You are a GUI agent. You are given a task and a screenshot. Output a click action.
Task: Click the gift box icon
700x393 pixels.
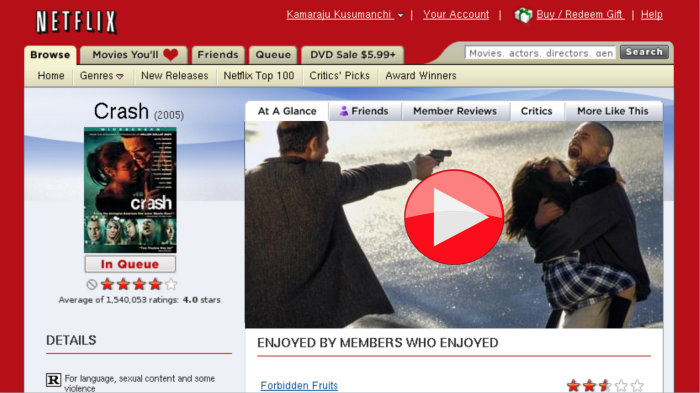pyautogui.click(x=523, y=15)
